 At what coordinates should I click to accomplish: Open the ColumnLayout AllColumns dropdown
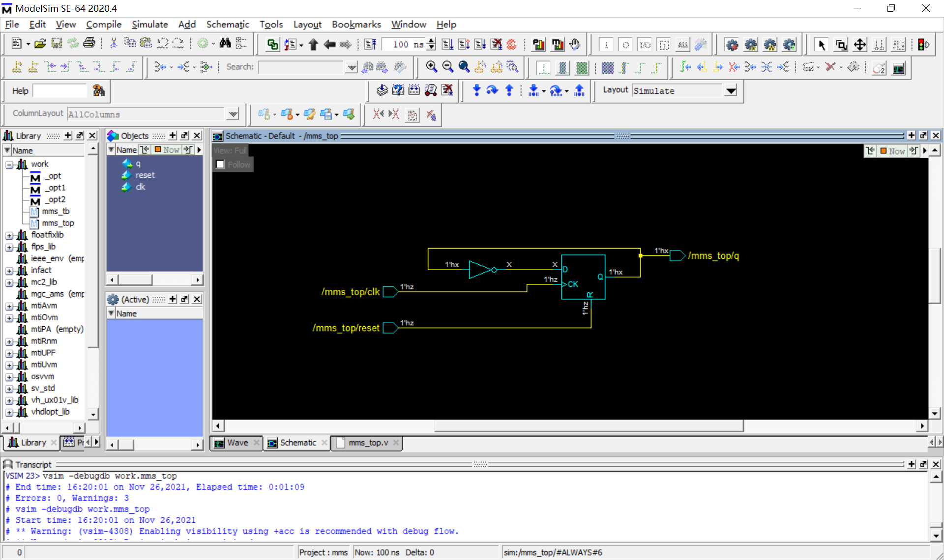233,114
